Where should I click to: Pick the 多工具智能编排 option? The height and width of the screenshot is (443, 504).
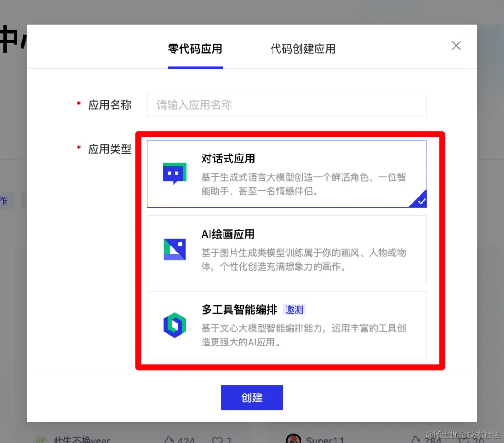tap(287, 325)
